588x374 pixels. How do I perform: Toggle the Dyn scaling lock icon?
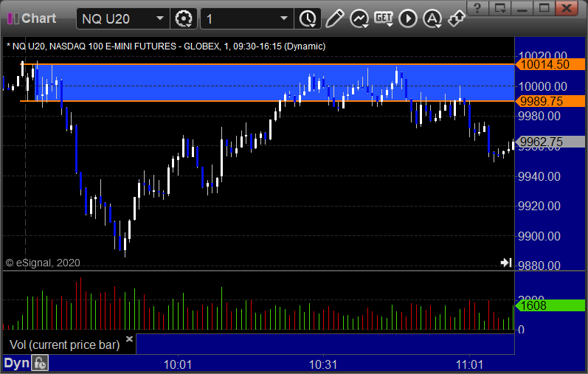(x=40, y=363)
